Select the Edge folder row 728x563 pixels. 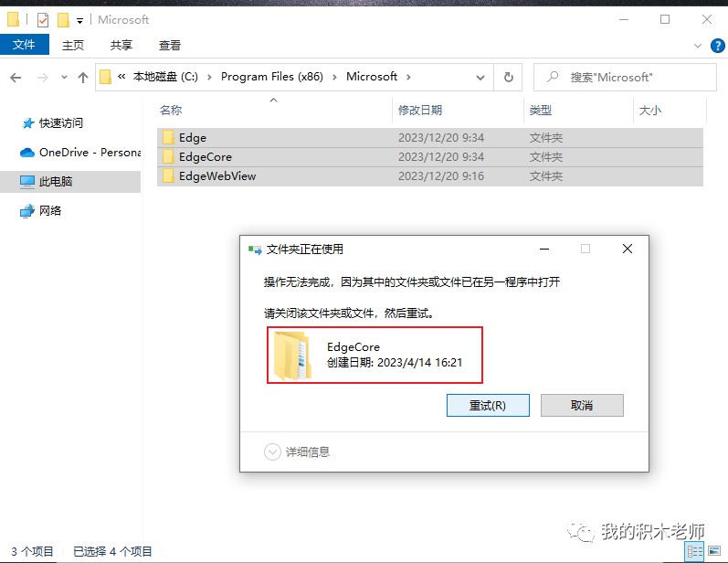(x=430, y=138)
